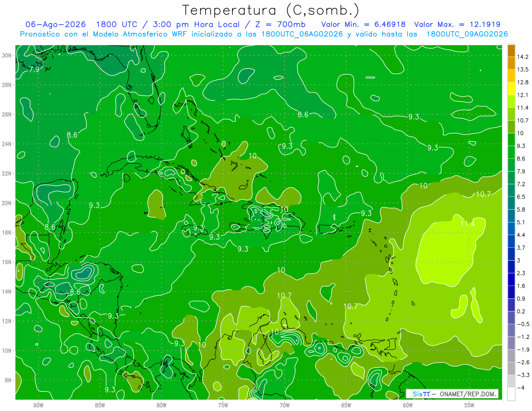
Task: Click the 70W longitude axis label
Action: pyautogui.click(x=285, y=405)
